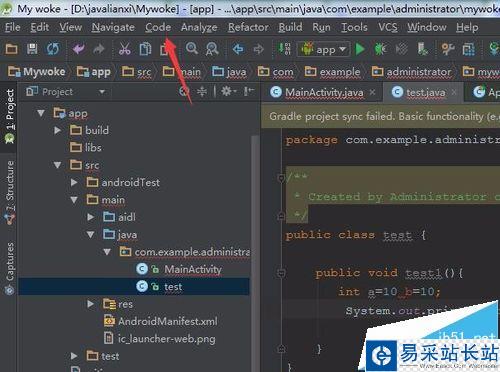The height and width of the screenshot is (372, 500).
Task: Click the Redo arrow icon
Action: tap(99, 49)
